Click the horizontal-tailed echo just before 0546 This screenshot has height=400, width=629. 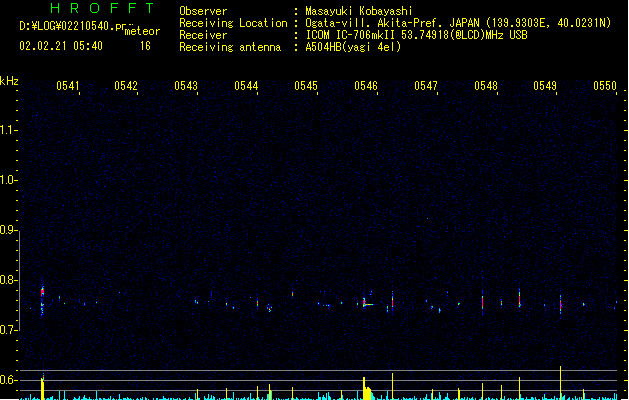(x=368, y=303)
